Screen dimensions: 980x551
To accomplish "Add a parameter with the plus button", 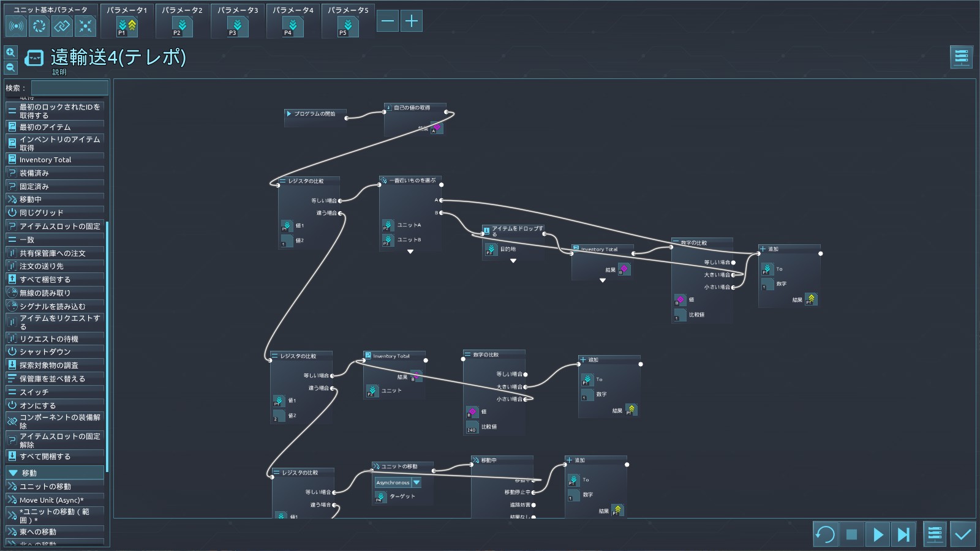I will (412, 21).
